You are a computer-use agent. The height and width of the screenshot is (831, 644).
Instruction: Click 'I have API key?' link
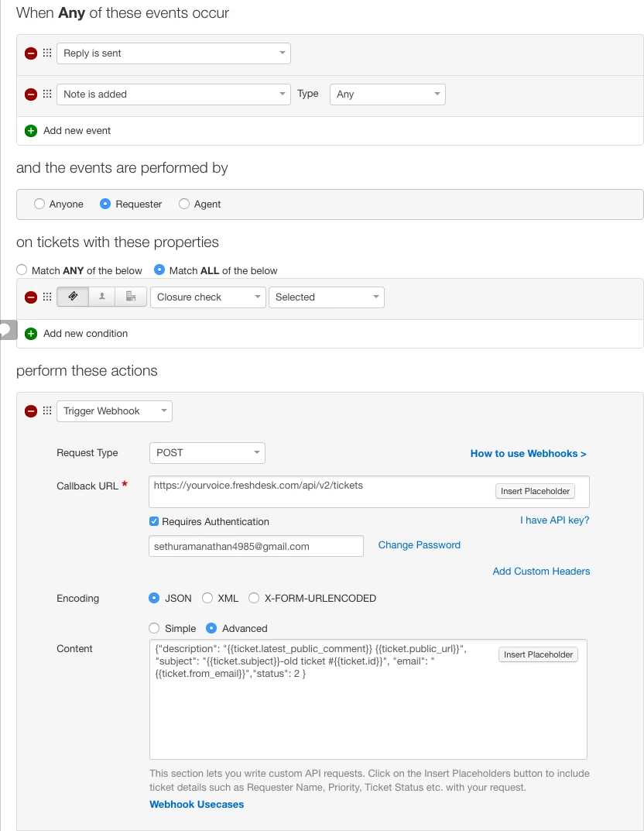(554, 520)
